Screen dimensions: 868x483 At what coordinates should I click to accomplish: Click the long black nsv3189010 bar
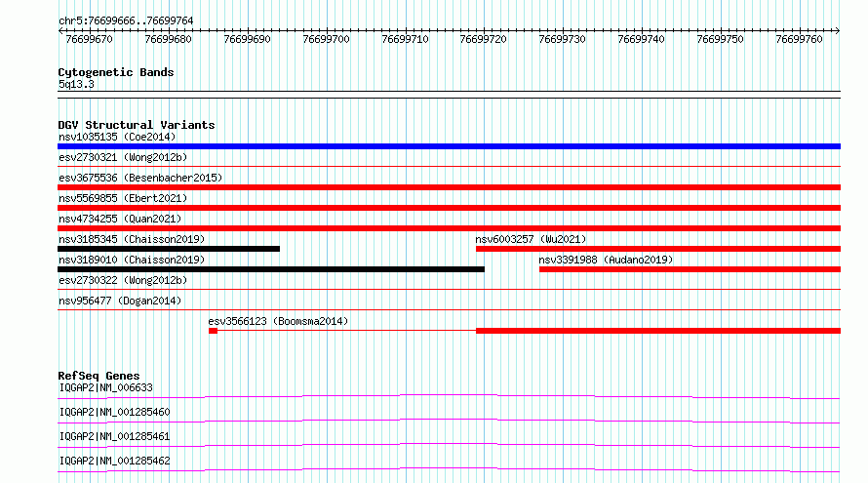click(x=271, y=269)
